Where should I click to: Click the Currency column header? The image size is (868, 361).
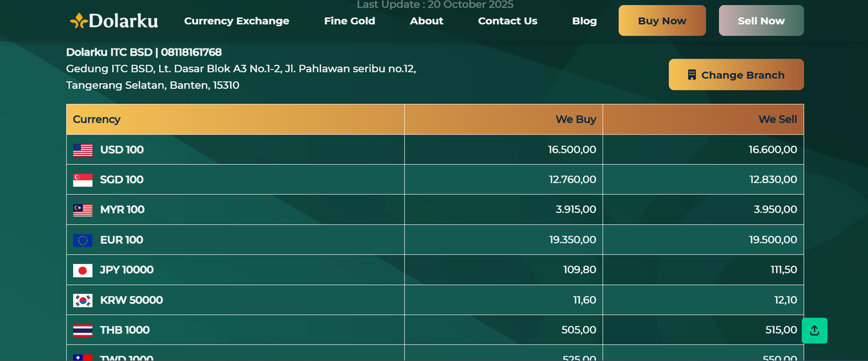click(x=97, y=119)
